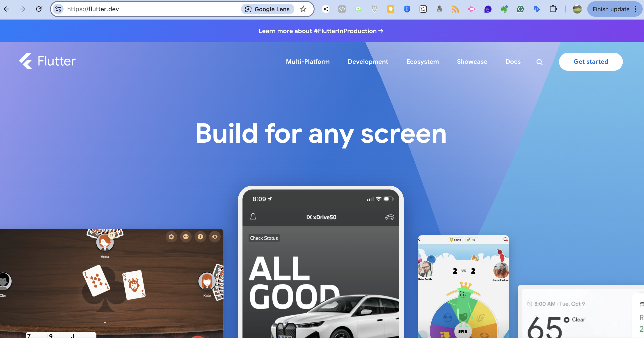Expand the Ecosystem dropdown menu
The width and height of the screenshot is (644, 338).
pyautogui.click(x=422, y=61)
